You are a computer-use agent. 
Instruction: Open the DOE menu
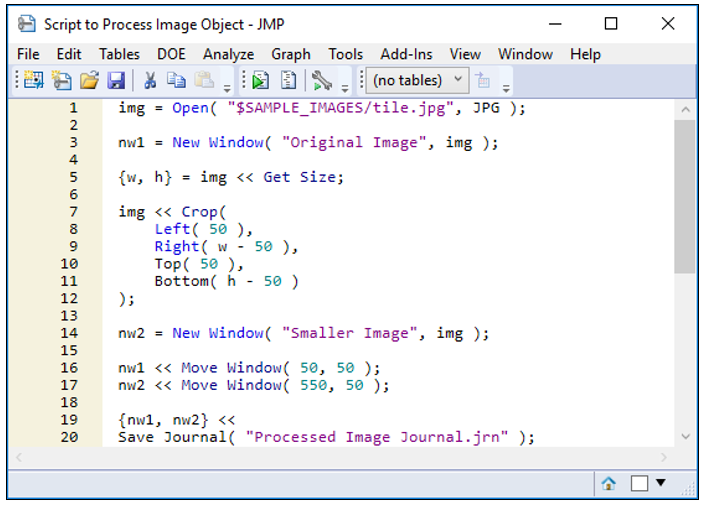pos(171,54)
